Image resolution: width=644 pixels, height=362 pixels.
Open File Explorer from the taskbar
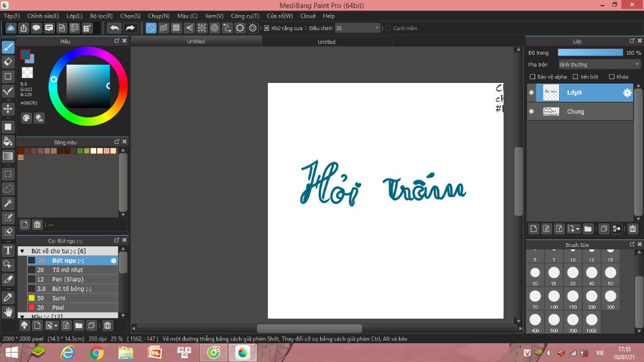pyautogui.click(x=126, y=353)
